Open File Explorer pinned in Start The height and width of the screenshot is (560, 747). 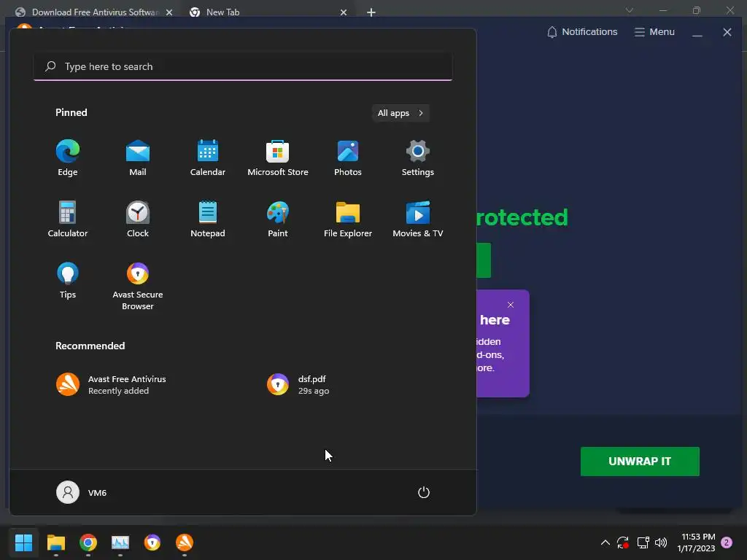tap(348, 219)
